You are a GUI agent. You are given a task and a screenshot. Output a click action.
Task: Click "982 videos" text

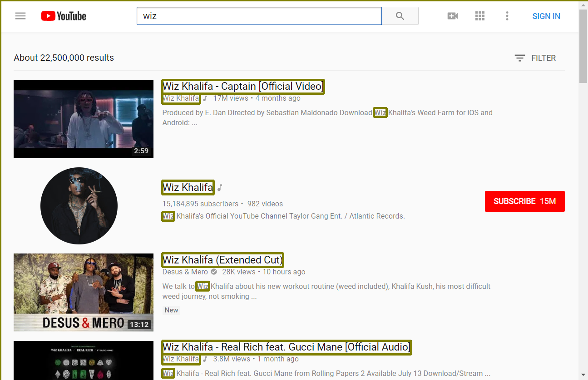pyautogui.click(x=265, y=204)
